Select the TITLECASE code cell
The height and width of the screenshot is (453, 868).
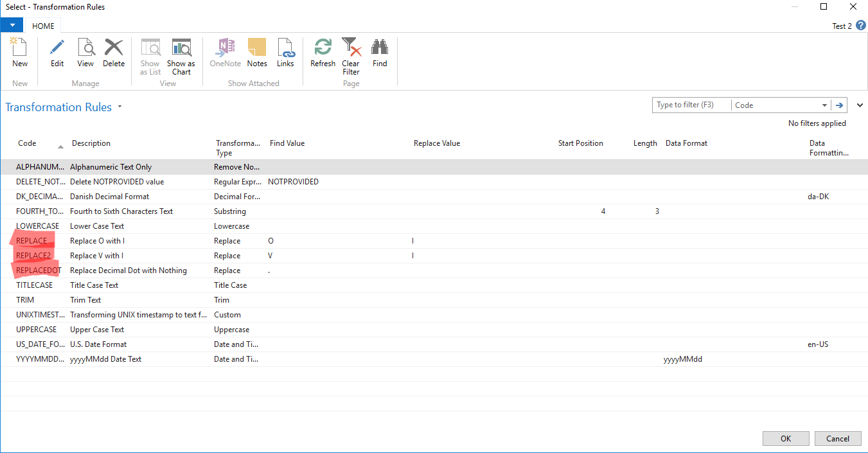coord(35,285)
